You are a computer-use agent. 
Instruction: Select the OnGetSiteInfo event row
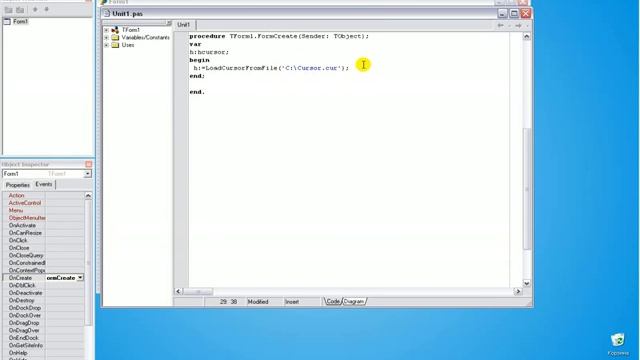tap(44, 345)
